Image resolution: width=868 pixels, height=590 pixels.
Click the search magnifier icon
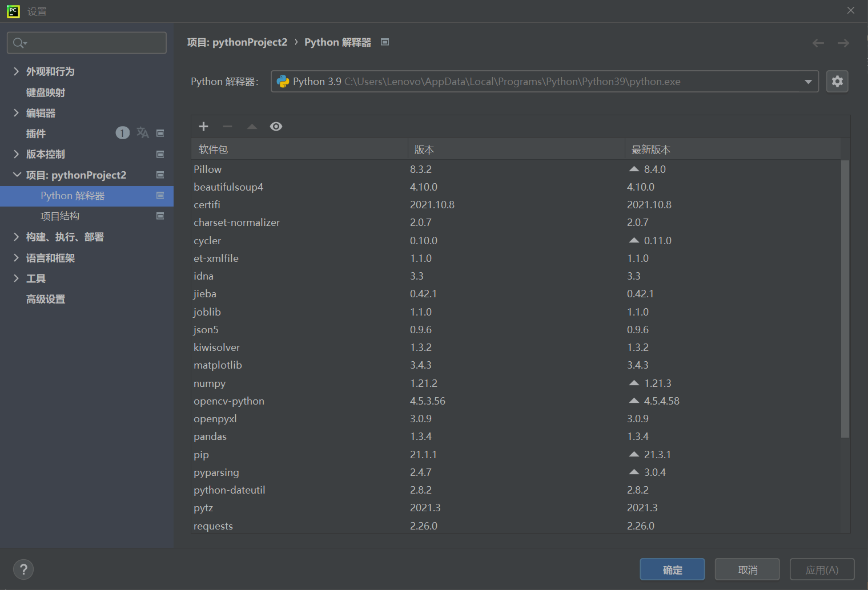[x=19, y=43]
